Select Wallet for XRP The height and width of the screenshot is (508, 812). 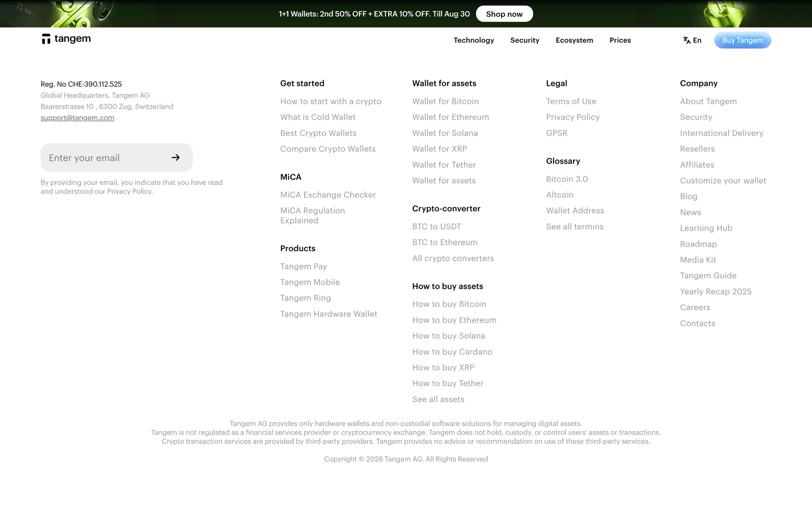point(439,149)
